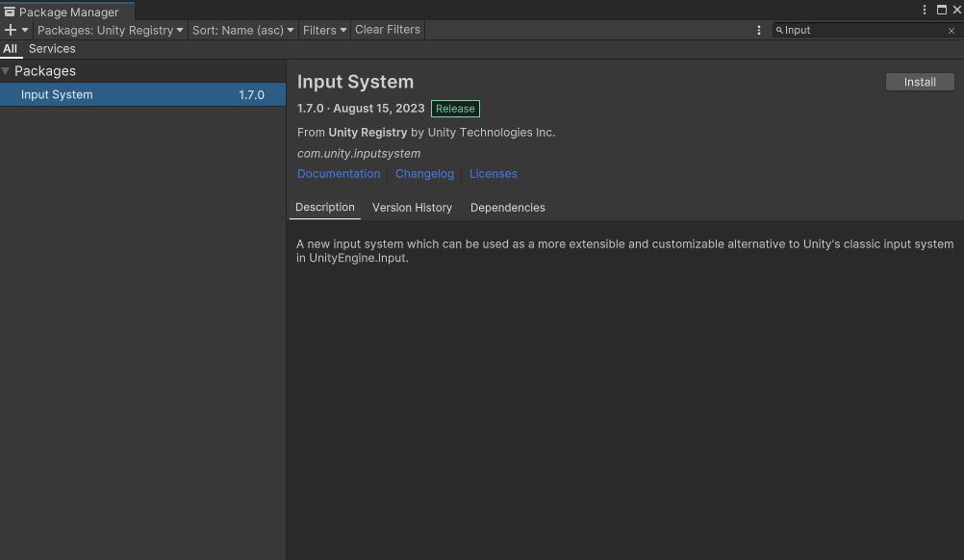Screen dimensions: 964x560
Task: Click the Input System heading title
Action: (355, 82)
